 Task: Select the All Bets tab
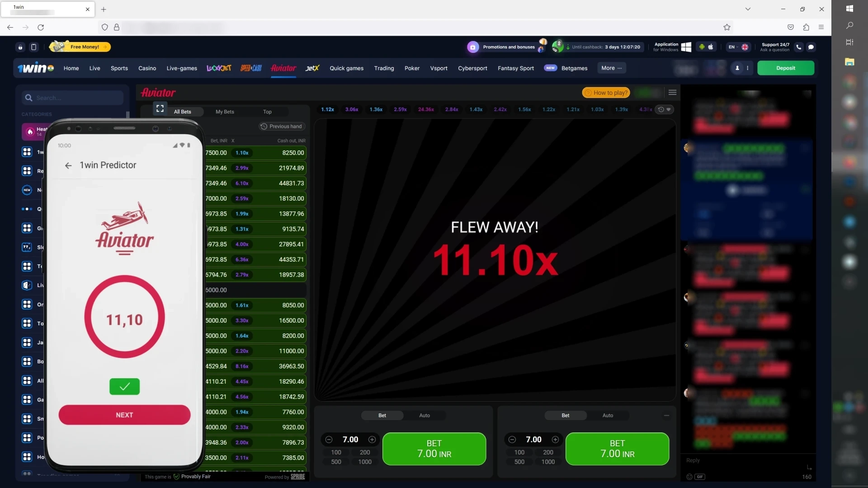182,112
